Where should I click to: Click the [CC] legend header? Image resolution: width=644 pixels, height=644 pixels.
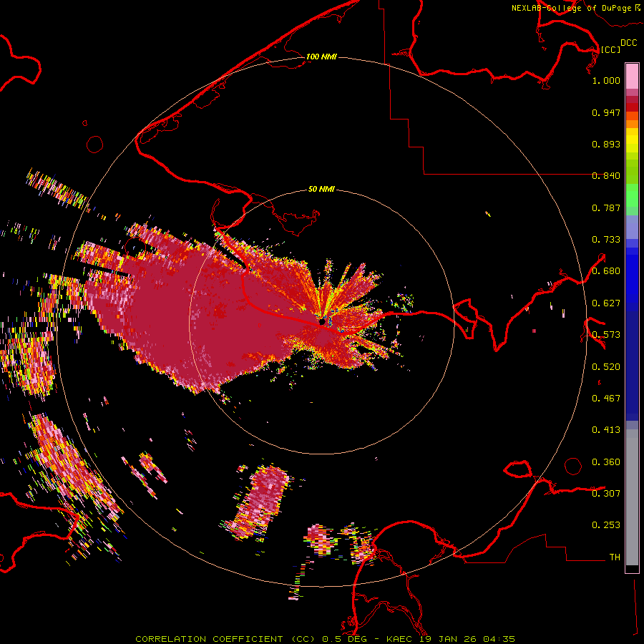[x=610, y=49]
